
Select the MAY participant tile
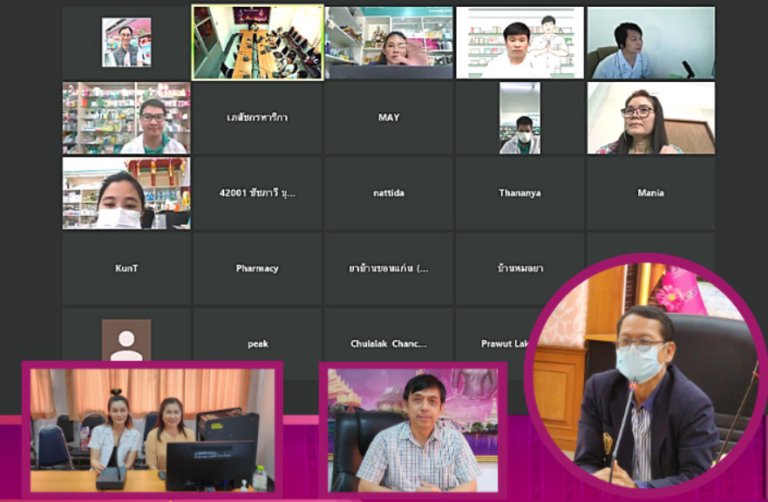388,118
